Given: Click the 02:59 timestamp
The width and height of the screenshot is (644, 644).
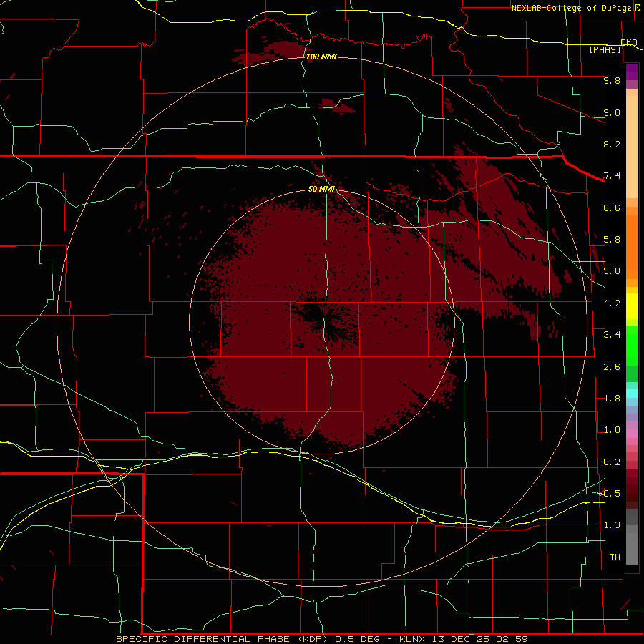Looking at the screenshot, I should point(512,639).
